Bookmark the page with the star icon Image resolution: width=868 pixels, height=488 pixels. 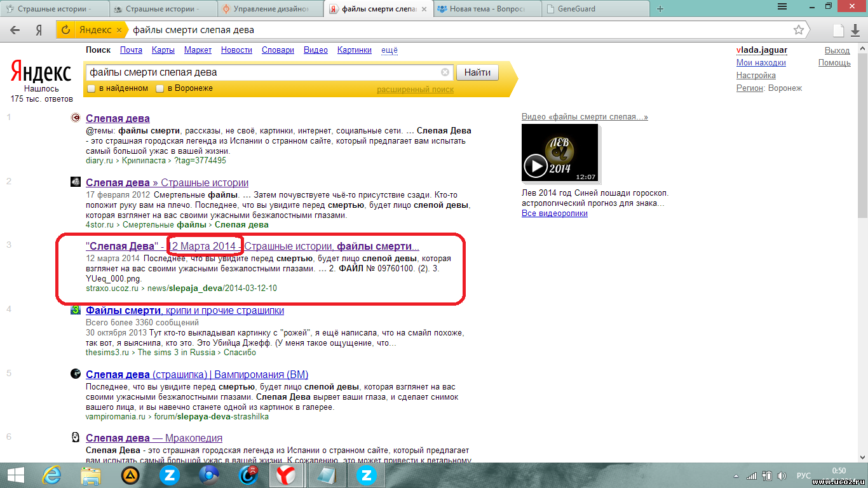coord(799,30)
